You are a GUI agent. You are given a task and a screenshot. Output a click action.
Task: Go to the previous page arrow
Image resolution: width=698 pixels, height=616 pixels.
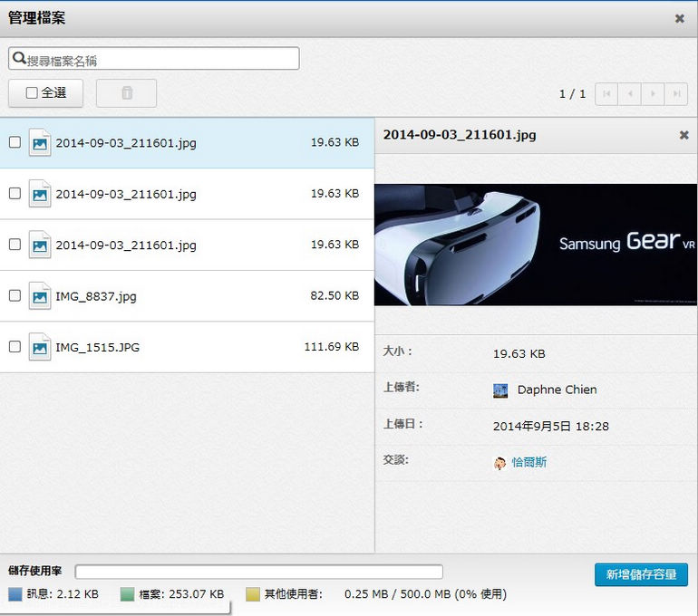(629, 94)
